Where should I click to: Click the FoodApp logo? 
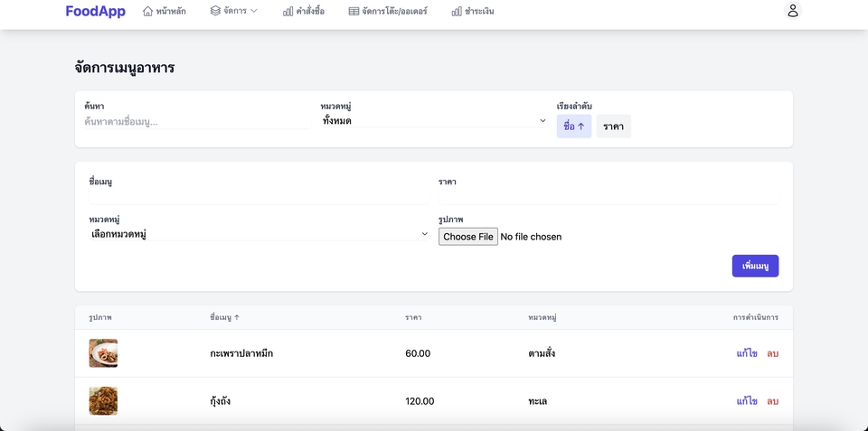tap(95, 11)
